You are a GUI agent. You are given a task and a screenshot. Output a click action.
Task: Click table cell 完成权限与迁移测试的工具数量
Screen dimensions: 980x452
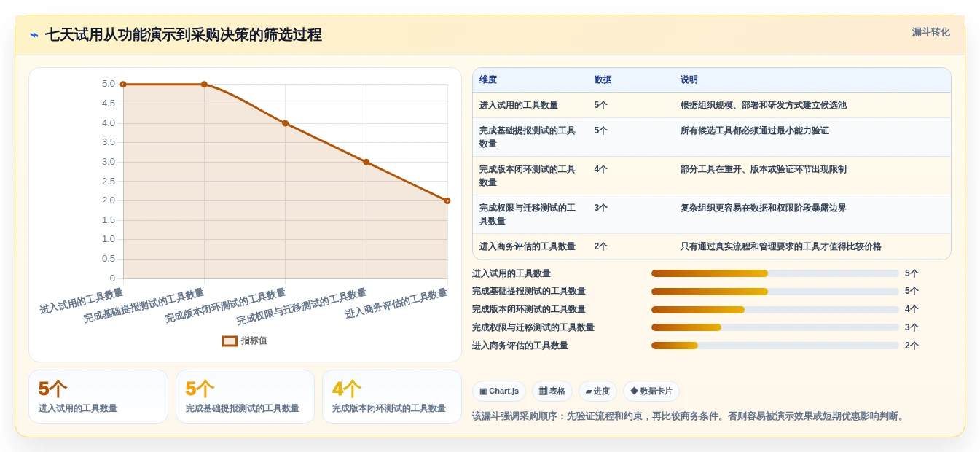530,214
